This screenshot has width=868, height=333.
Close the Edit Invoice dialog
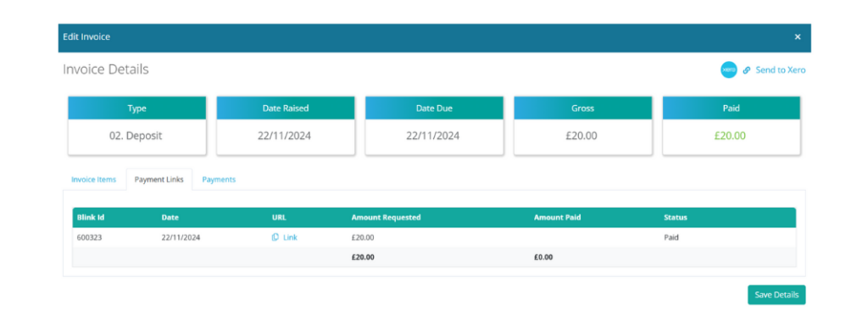click(x=798, y=36)
